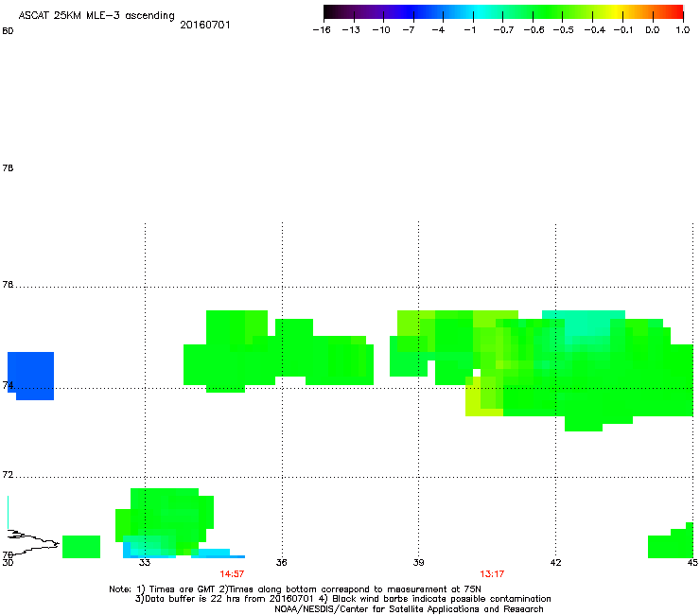700x615 pixels.
Task: Click the NOAA/NESDIS credit line
Action: pyautogui.click(x=409, y=609)
